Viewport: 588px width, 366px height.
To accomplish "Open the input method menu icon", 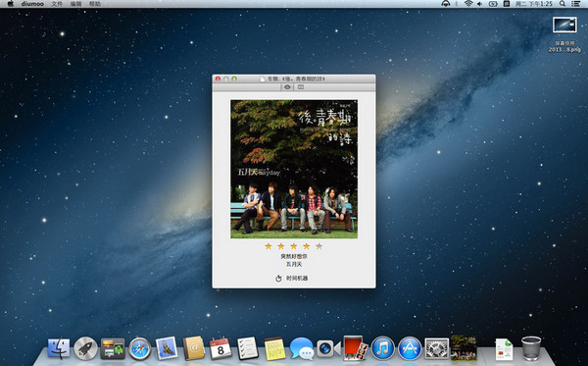I will (507, 4).
